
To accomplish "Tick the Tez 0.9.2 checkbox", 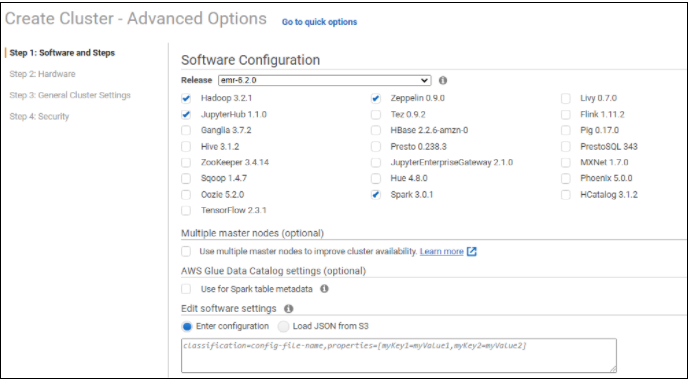I will (x=375, y=115).
